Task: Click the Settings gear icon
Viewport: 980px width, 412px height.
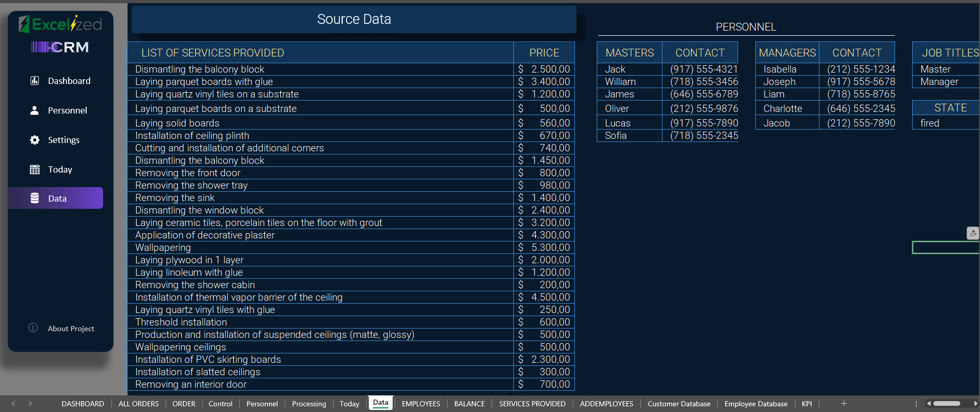Action: click(x=35, y=139)
